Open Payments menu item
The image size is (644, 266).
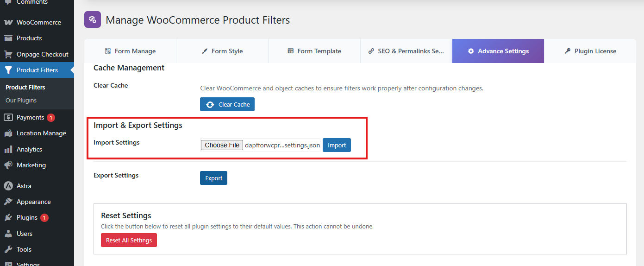(x=37, y=117)
